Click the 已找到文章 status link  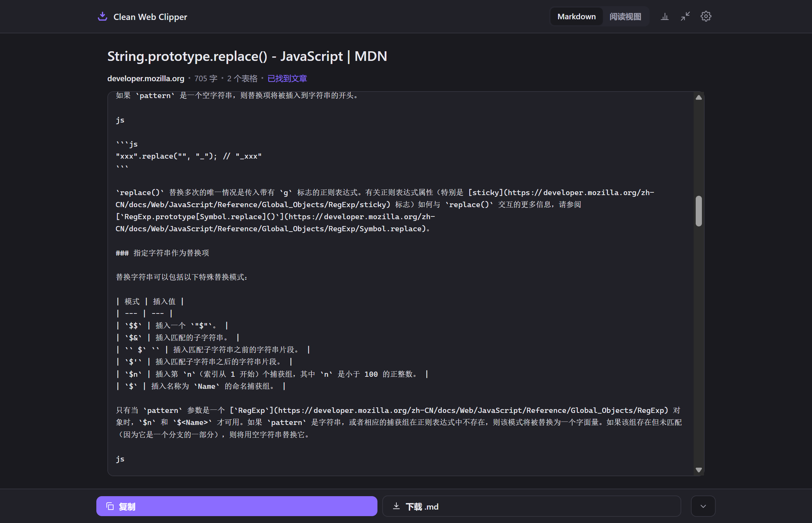point(287,78)
